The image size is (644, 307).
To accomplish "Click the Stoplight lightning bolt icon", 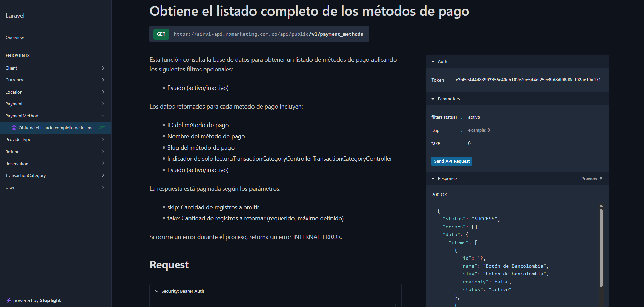I will click(9, 300).
